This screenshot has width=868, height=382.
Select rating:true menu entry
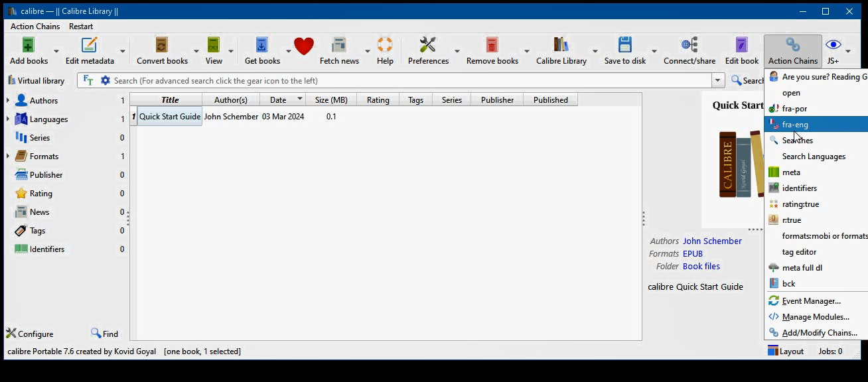[x=816, y=204]
